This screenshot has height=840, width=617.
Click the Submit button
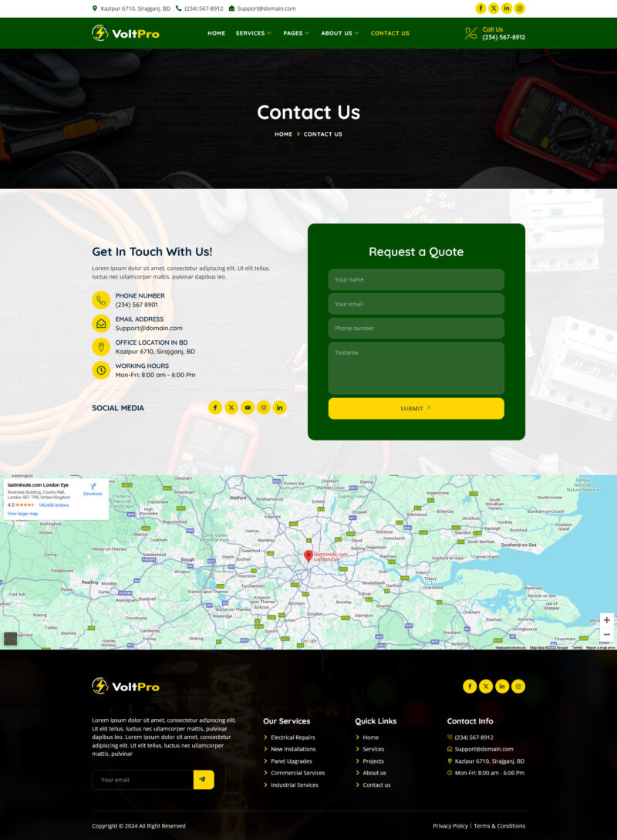pos(416,408)
